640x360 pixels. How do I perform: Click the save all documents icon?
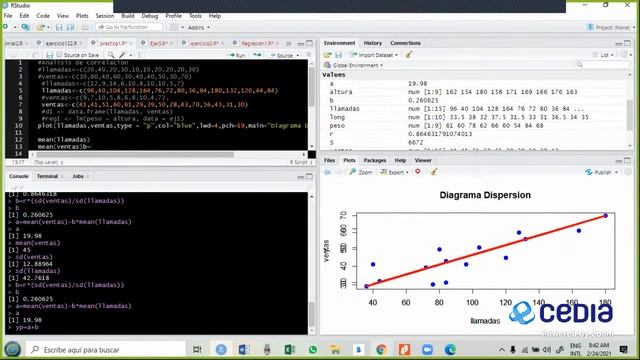(x=70, y=27)
